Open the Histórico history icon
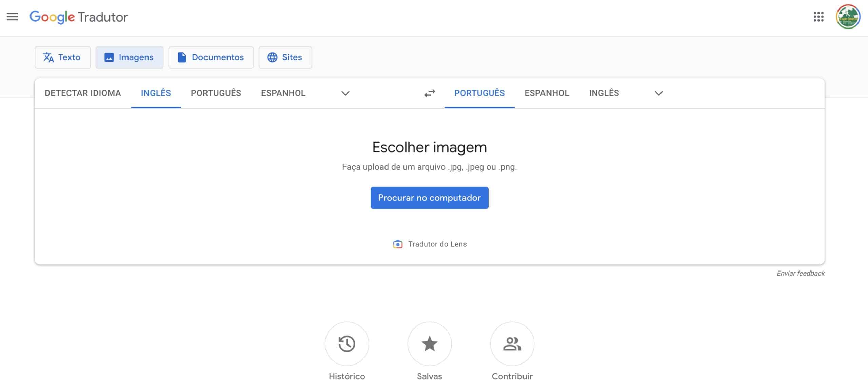This screenshot has height=392, width=868. pos(347,344)
